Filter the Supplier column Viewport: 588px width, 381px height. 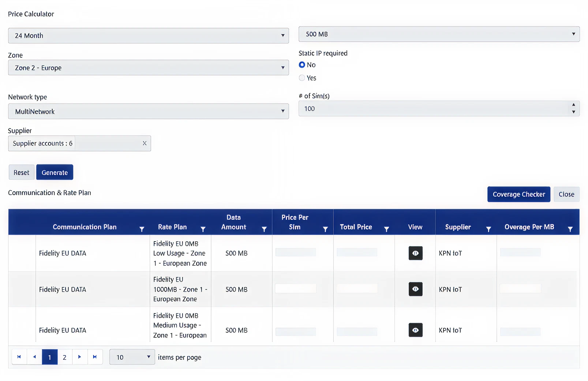click(488, 229)
